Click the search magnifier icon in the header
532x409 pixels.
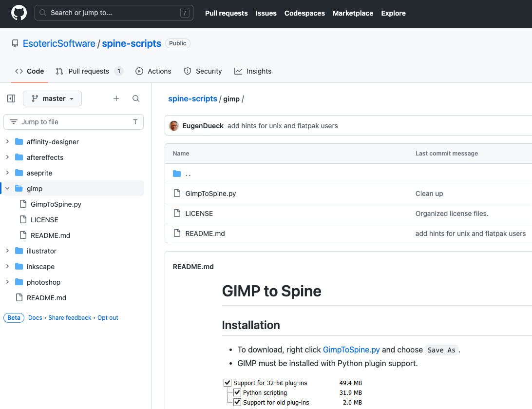click(x=43, y=13)
